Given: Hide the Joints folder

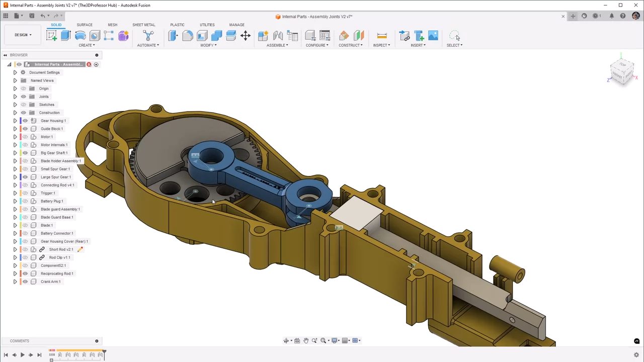Looking at the screenshot, I should click(23, 97).
